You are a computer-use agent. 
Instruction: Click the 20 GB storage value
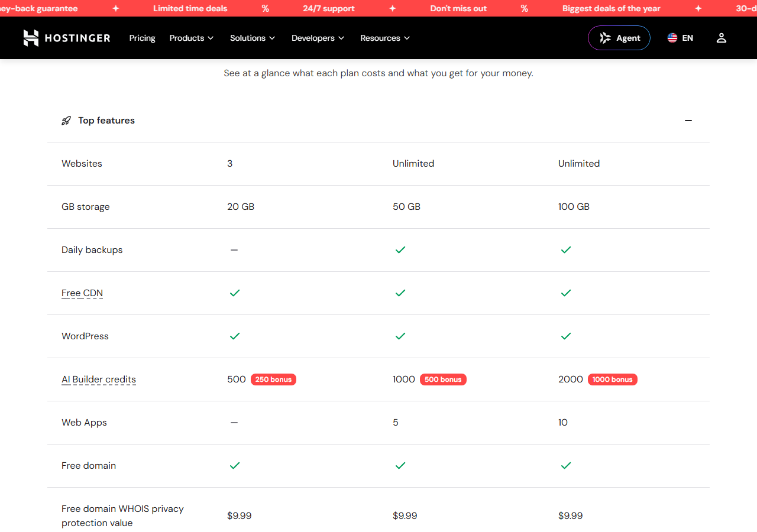point(241,207)
